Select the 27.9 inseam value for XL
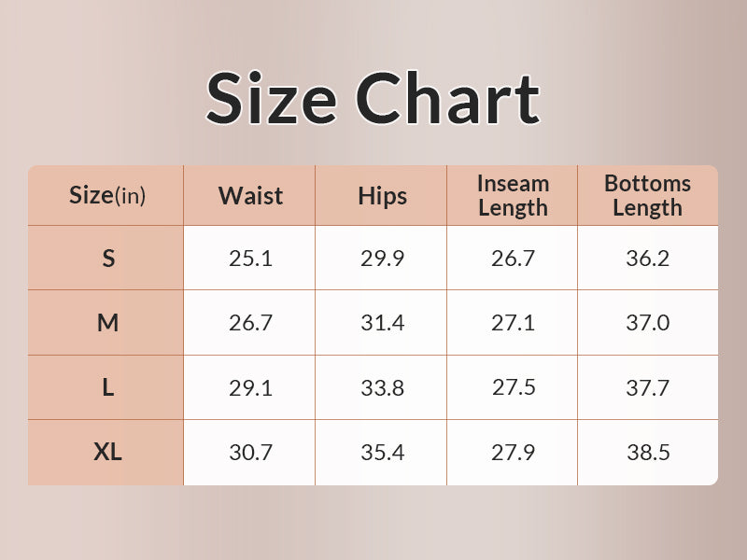Viewport: 747px width, 560px height. (513, 453)
